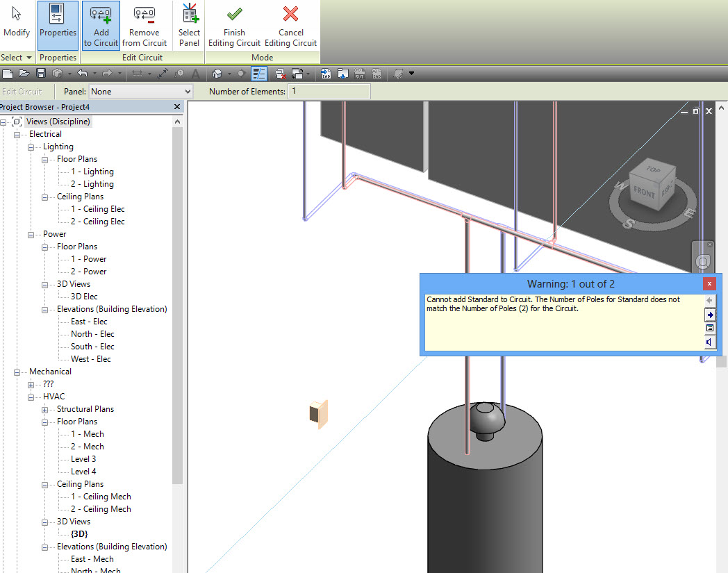
Task: Open the Panel dropdown set to None
Action: [140, 91]
